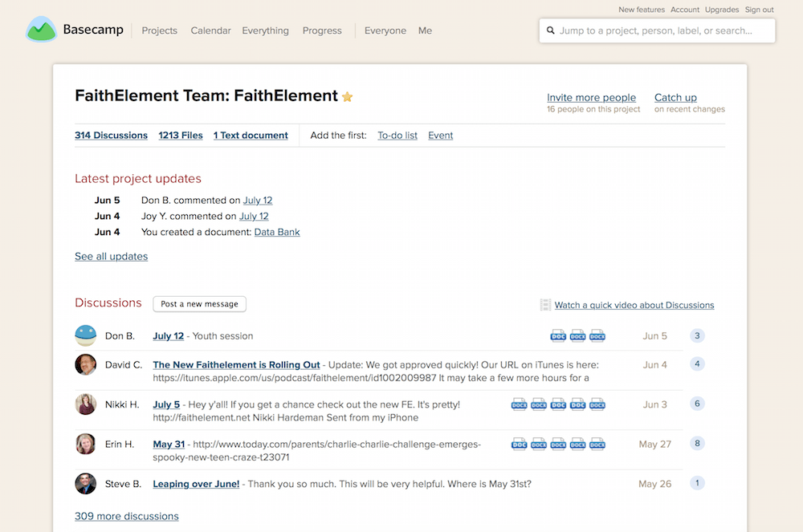Toggle the gold star beside project title

pos(347,96)
